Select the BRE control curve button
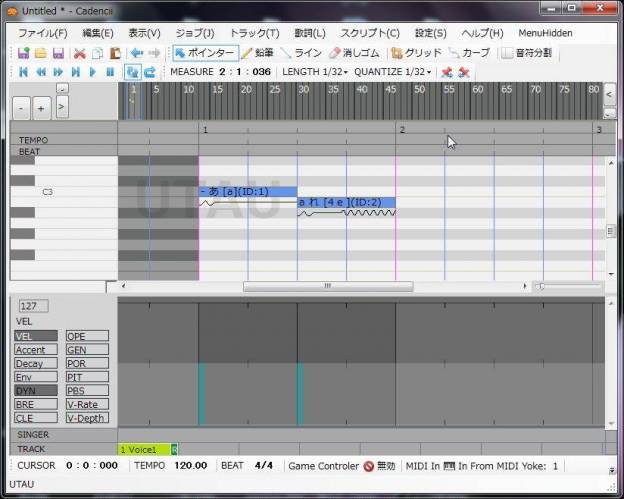Viewport: 624px width, 499px height. coord(36,404)
